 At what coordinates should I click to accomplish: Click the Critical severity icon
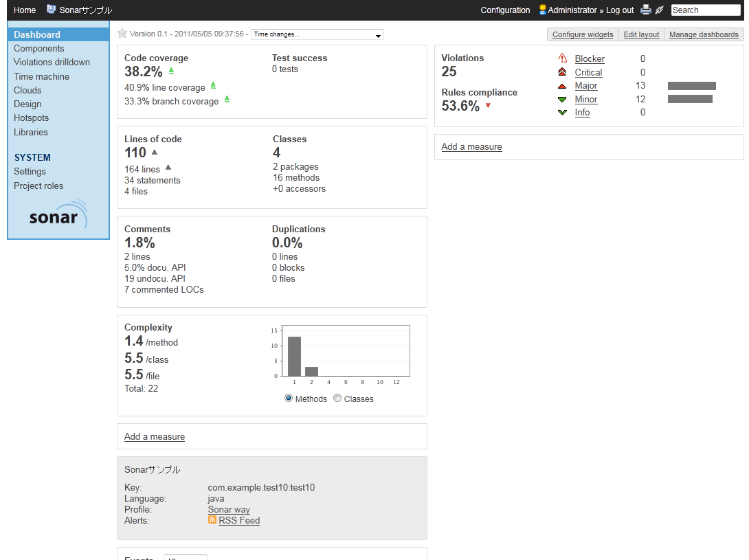[562, 72]
